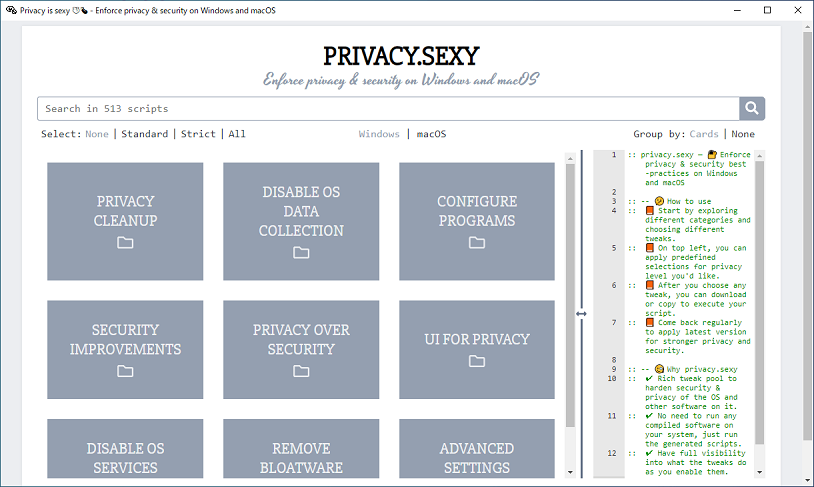Click the cards panel scrollbar thumb

[x=570, y=296]
